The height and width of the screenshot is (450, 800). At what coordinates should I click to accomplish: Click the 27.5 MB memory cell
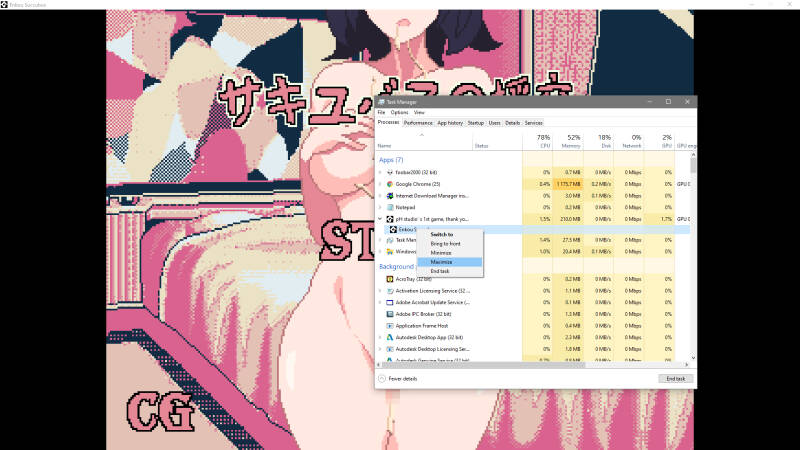point(568,240)
